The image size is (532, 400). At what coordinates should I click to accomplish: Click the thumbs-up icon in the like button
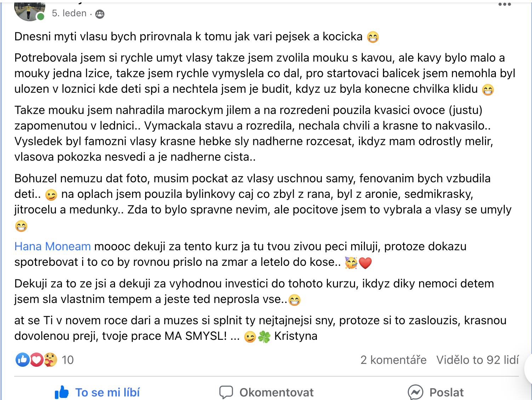tap(62, 392)
